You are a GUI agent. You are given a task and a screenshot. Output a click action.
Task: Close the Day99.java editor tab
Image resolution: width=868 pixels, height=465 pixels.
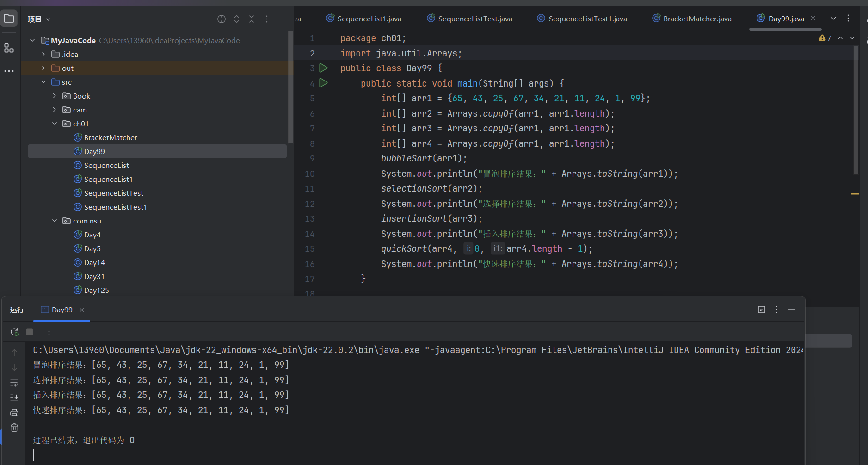(813, 18)
